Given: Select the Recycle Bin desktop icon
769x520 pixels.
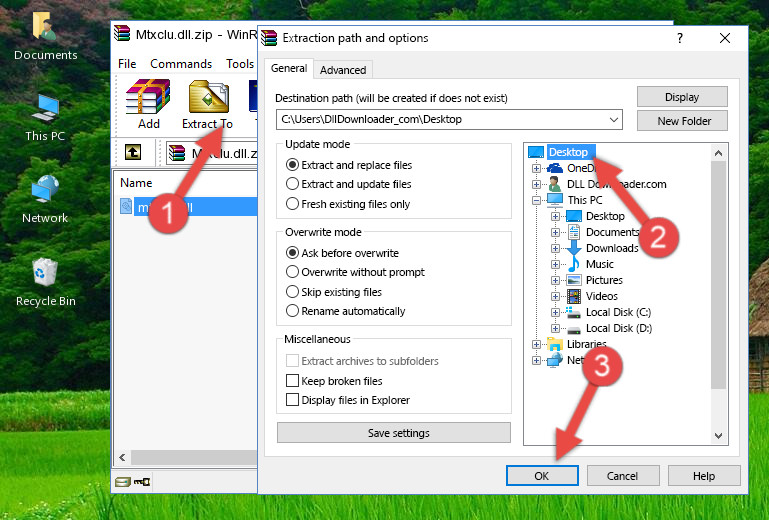Looking at the screenshot, I should pos(45,283).
